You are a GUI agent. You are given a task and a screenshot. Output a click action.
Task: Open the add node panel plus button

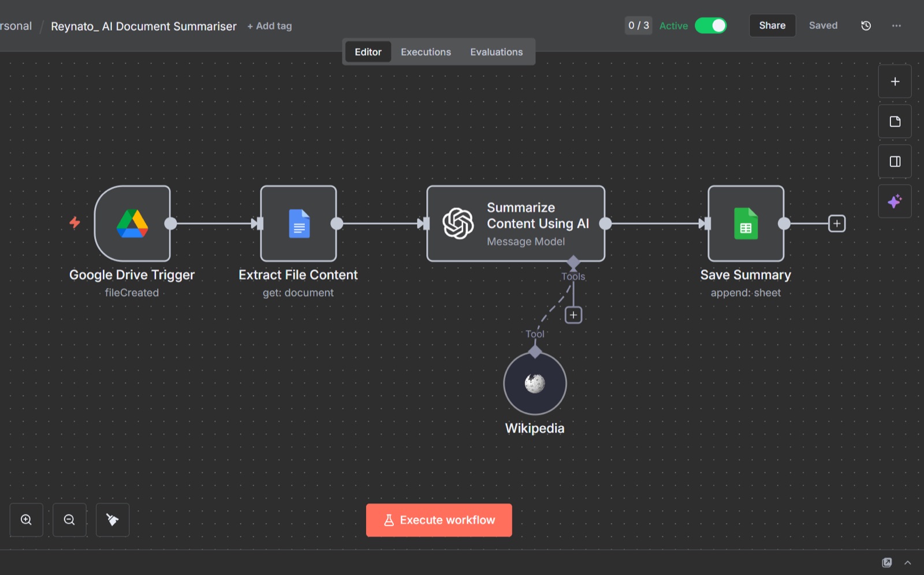tap(895, 81)
